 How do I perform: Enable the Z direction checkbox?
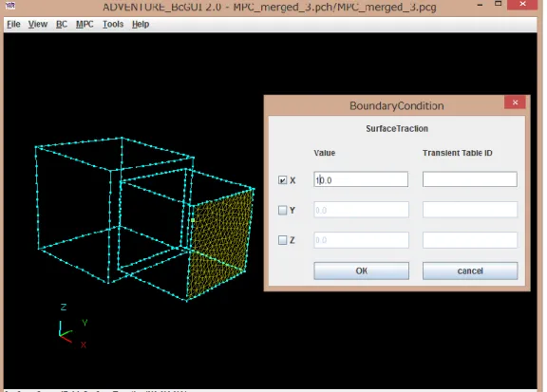(283, 240)
